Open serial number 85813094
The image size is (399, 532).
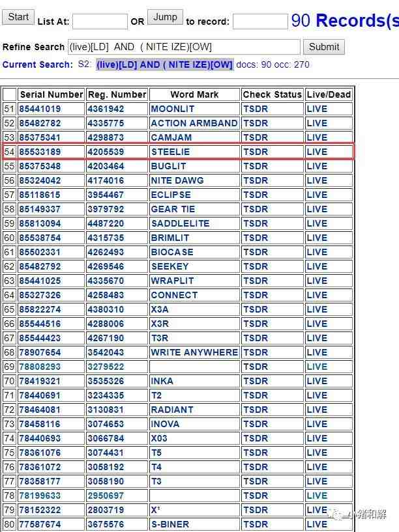[40, 223]
